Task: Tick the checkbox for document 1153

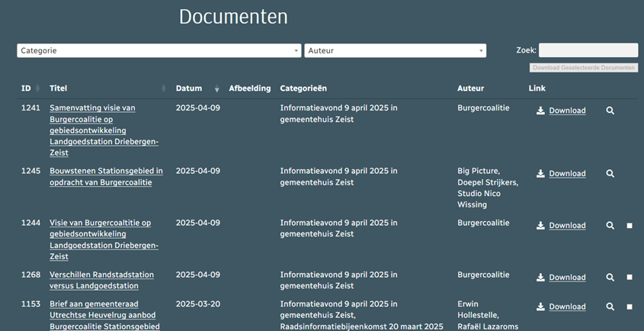Action: click(x=630, y=307)
